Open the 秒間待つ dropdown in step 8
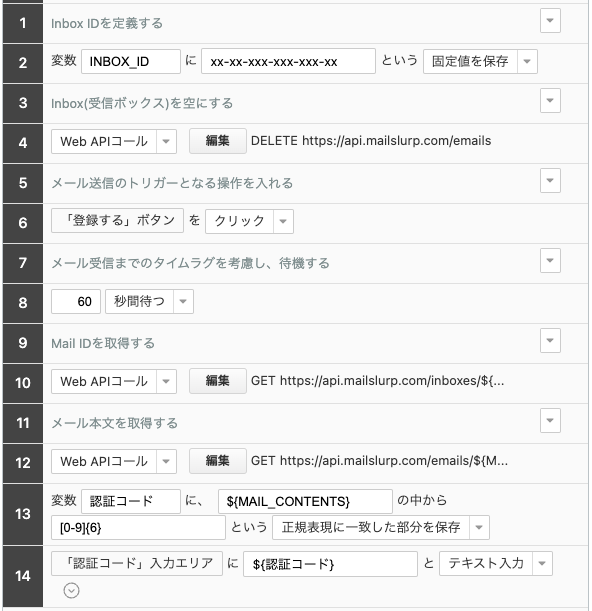This screenshot has width=592, height=611. tap(183, 301)
